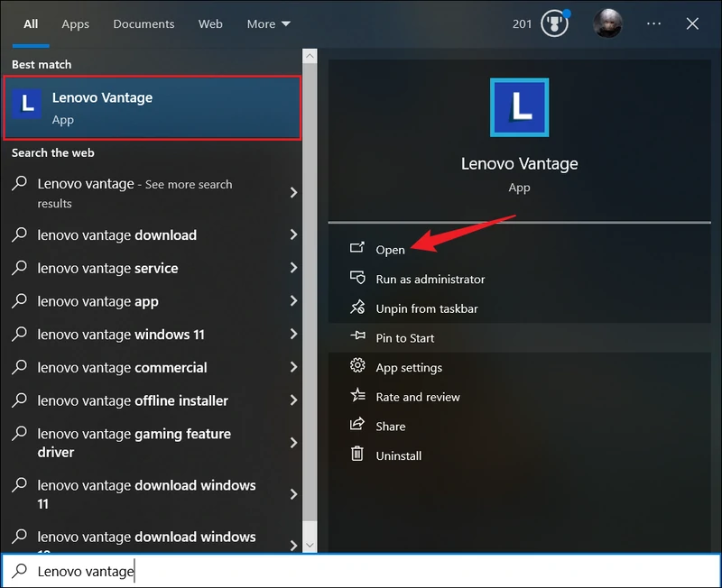The image size is (722, 588).
Task: Select the Lenovo Vantage best match result
Action: [x=153, y=107]
